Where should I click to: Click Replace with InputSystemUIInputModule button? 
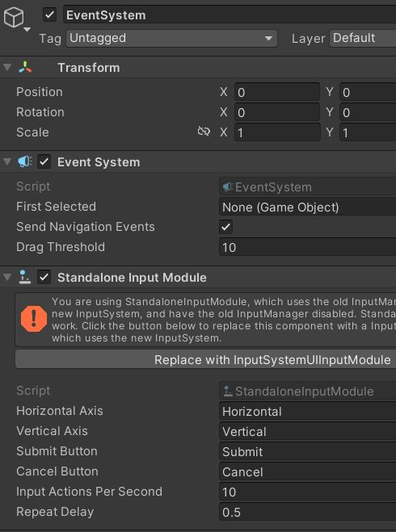click(x=206, y=359)
